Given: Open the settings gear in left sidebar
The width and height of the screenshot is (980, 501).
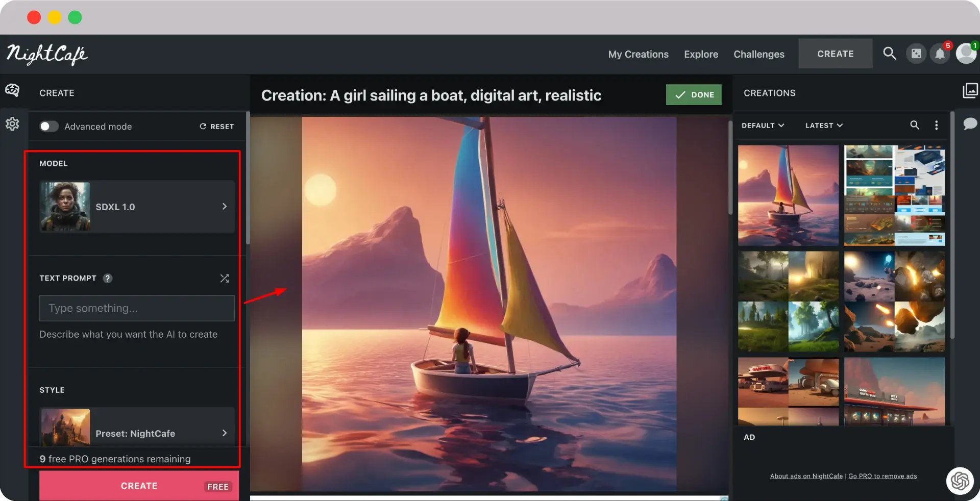Looking at the screenshot, I should (12, 124).
